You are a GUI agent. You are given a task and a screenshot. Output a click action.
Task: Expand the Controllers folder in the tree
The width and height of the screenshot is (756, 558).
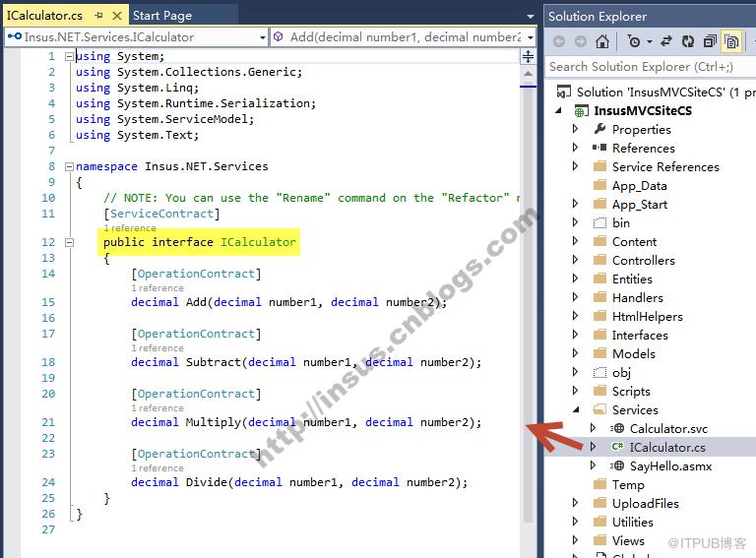tap(575, 260)
